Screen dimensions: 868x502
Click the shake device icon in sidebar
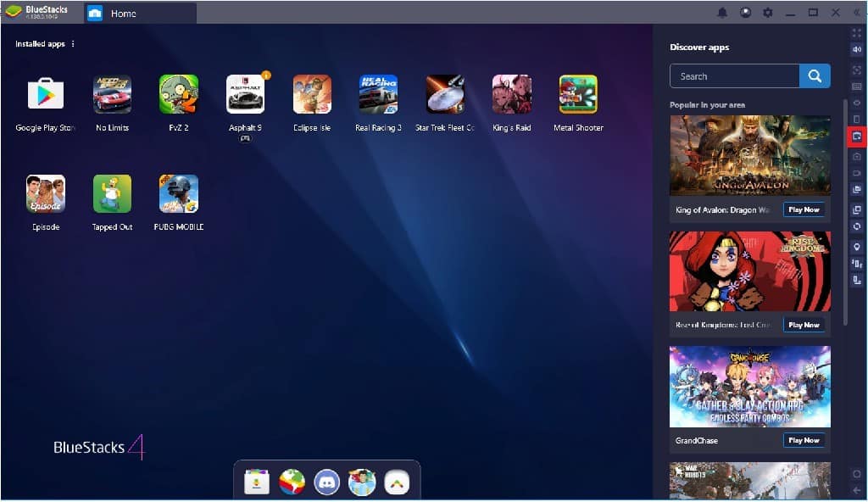coord(857,264)
